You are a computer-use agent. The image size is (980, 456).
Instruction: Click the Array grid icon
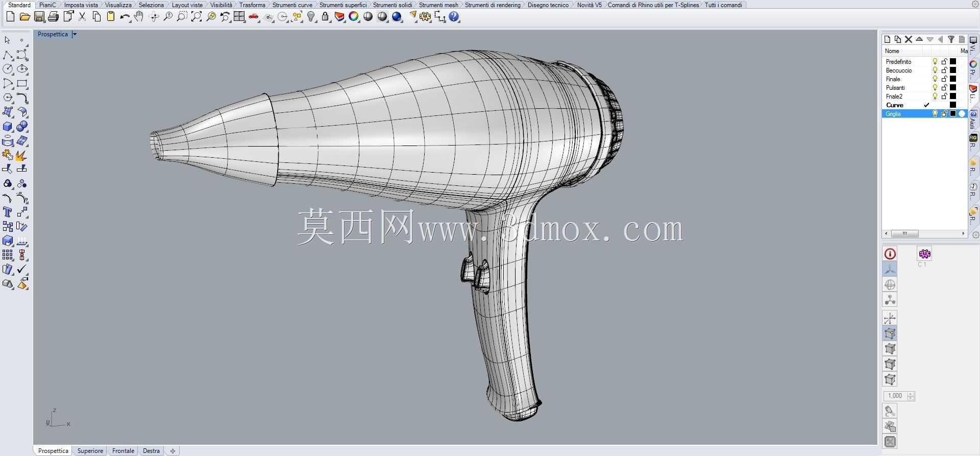[x=8, y=255]
